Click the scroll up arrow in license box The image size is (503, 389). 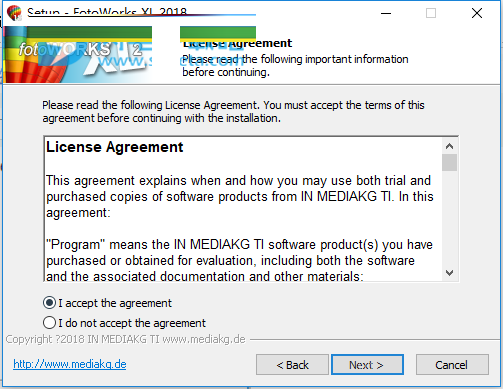pyautogui.click(x=449, y=146)
